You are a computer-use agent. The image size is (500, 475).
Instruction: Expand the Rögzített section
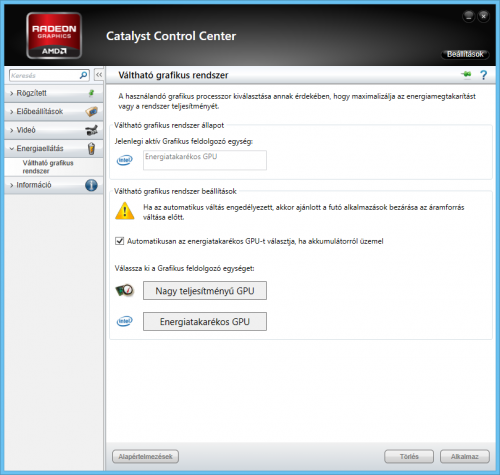coord(53,93)
